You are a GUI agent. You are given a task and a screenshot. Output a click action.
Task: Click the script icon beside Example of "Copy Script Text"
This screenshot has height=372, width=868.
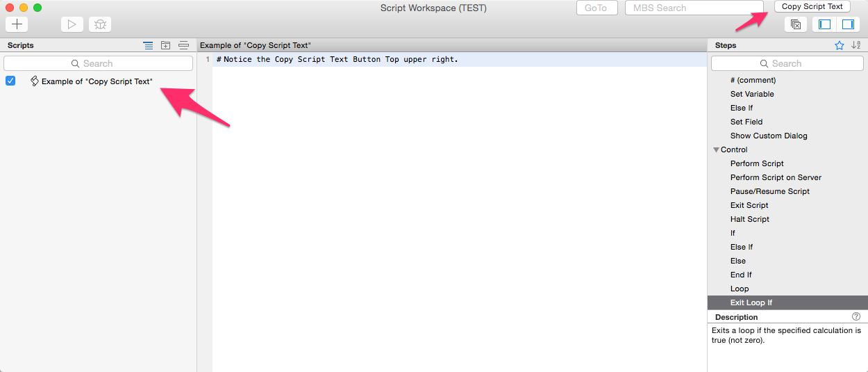pos(34,81)
